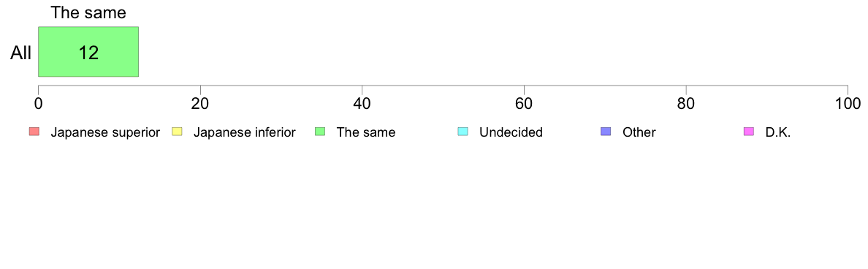Click the red Japanese superior legend swatch
The height and width of the screenshot is (269, 868).
coord(34,132)
